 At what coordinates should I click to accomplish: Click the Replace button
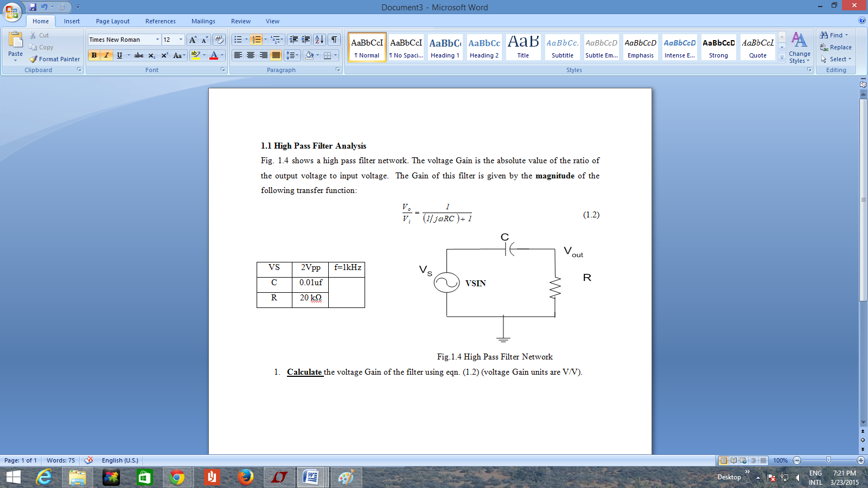(836, 47)
